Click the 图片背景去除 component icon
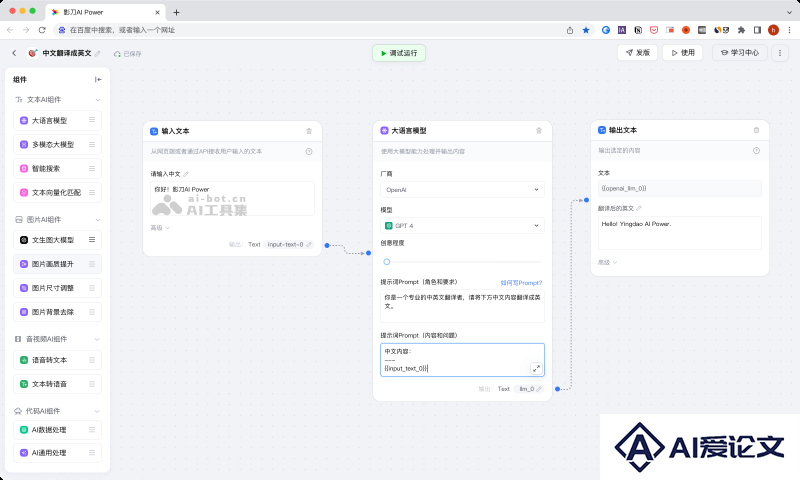The image size is (800, 480). 24,312
